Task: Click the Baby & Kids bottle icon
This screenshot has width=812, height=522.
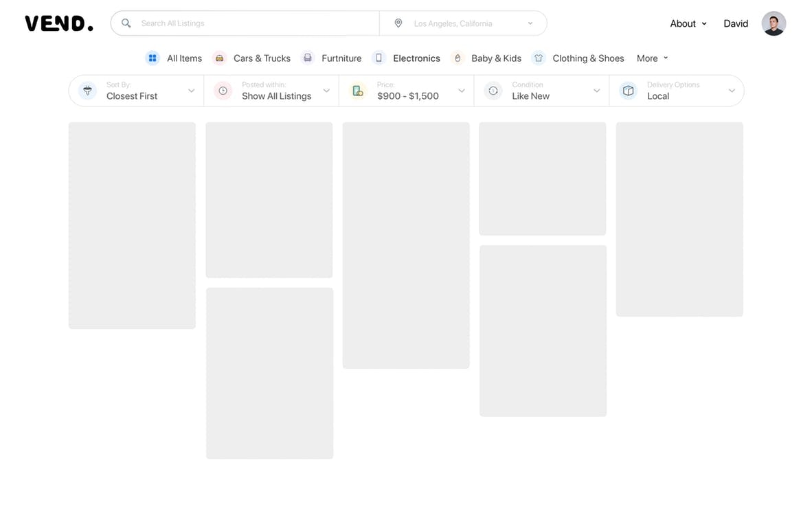Action: pos(458,58)
